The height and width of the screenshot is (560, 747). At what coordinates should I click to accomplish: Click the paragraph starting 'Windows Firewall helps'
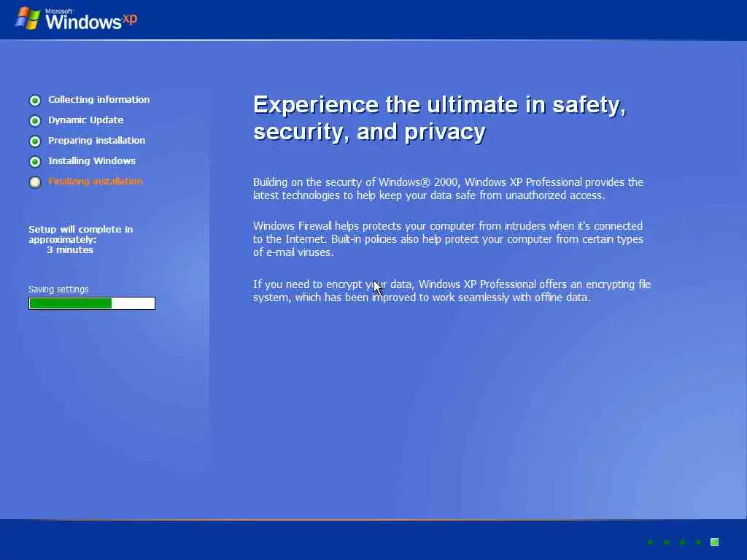pos(449,239)
